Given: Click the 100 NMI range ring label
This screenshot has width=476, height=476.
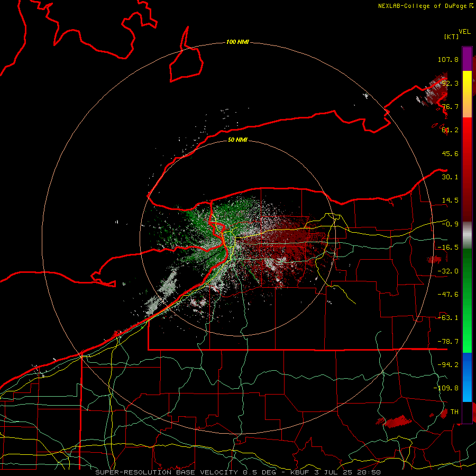Looking at the screenshot, I should coord(237,42).
